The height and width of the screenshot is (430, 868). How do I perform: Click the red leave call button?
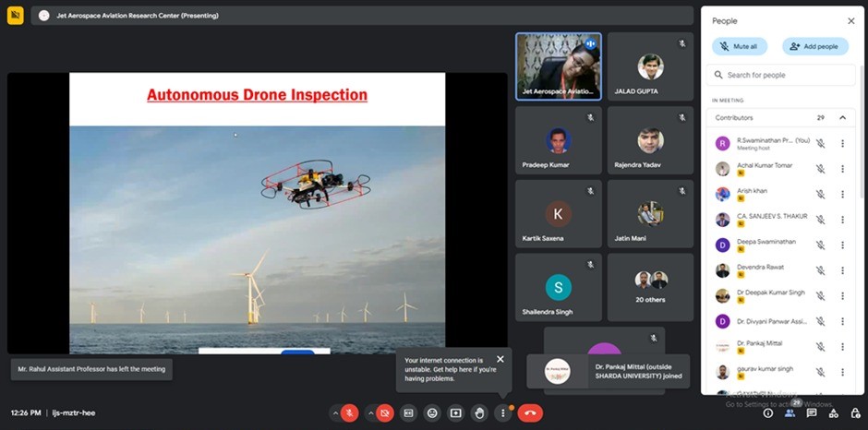(x=530, y=412)
